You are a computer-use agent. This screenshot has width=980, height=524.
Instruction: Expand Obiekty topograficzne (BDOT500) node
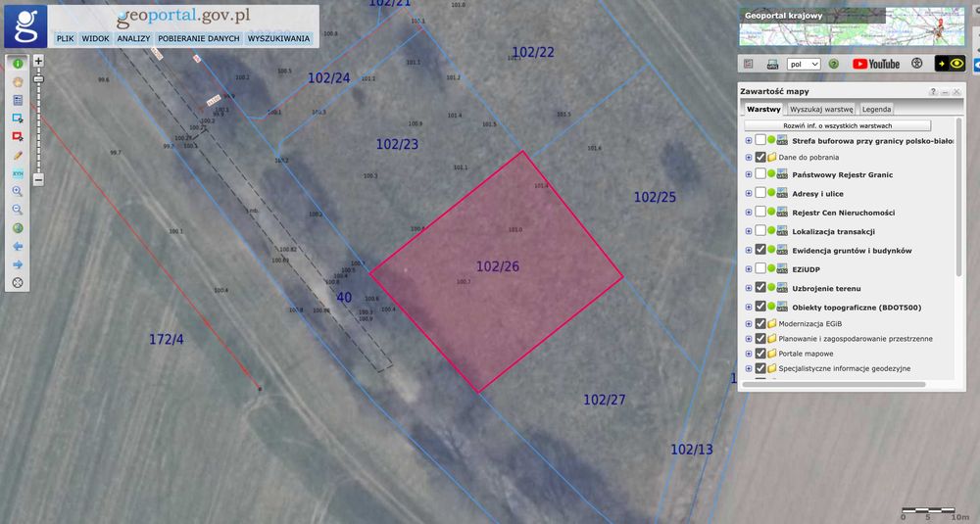click(749, 308)
